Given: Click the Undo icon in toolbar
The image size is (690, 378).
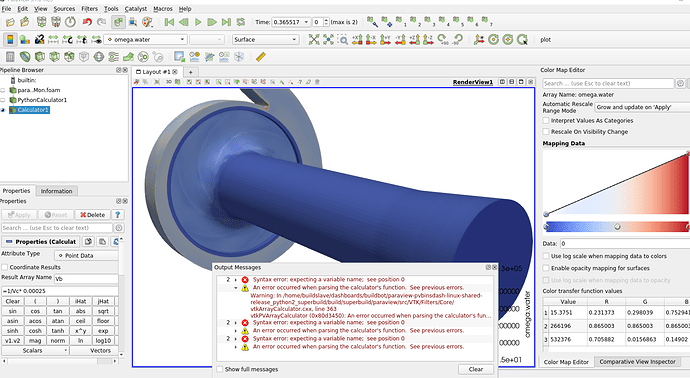Looking at the screenshot, I should coord(87,22).
